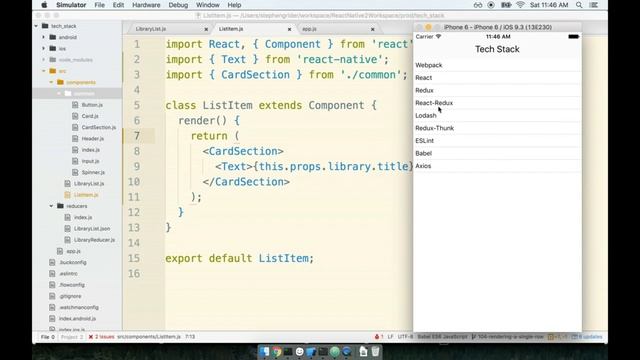Collapse the tech_stack root folder

click(36, 26)
